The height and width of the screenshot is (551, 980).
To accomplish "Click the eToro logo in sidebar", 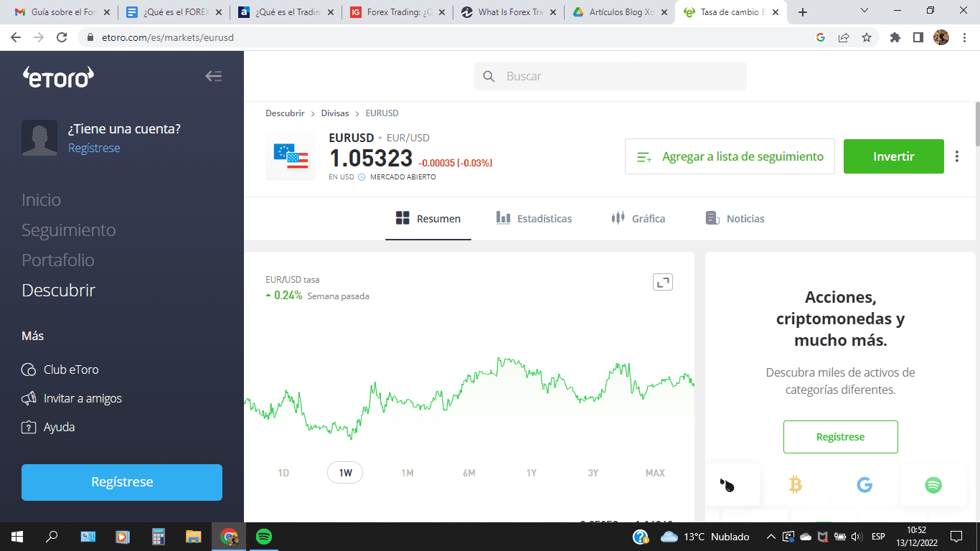I will coord(58,77).
